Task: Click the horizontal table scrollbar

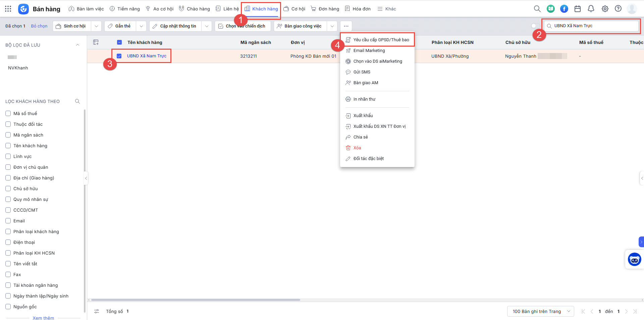Action: pyautogui.click(x=196, y=300)
